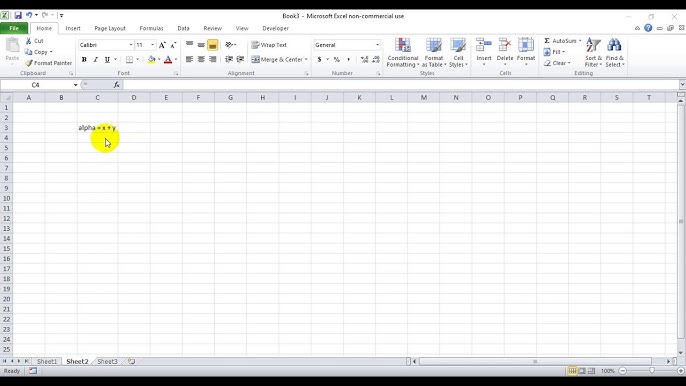This screenshot has width=686, height=386.
Task: Decrease font size with A-down icon
Action: 173,45
